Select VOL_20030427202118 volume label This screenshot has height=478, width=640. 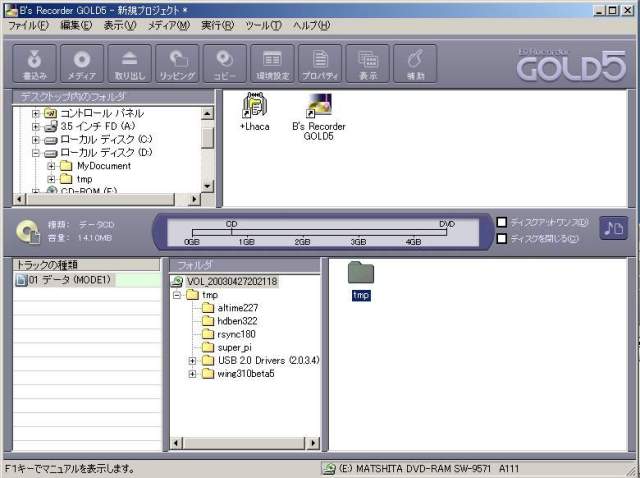click(x=232, y=281)
